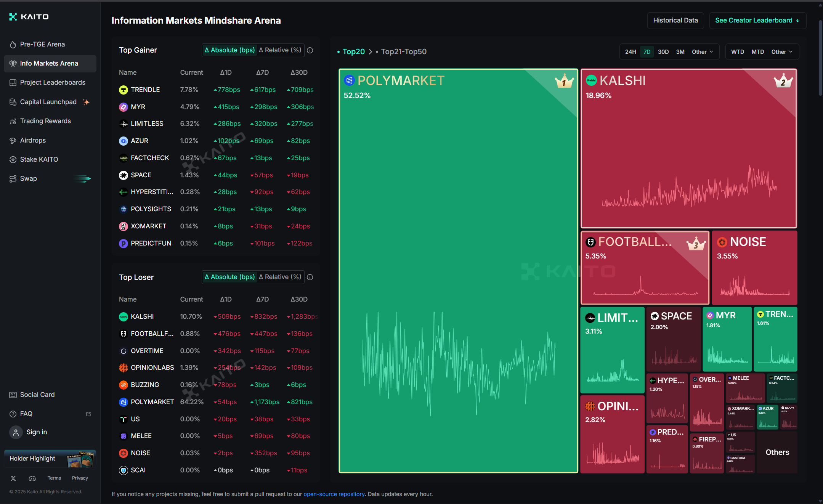Switch Top Gainer to Relative (%)
The width and height of the screenshot is (823, 504).
pyautogui.click(x=280, y=50)
